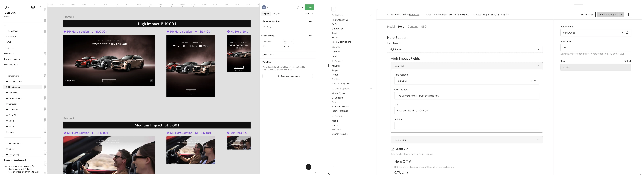Viewport: 644px width, 177px height.
Task: Open Dealers in CMS sidebar
Action: point(336,79)
